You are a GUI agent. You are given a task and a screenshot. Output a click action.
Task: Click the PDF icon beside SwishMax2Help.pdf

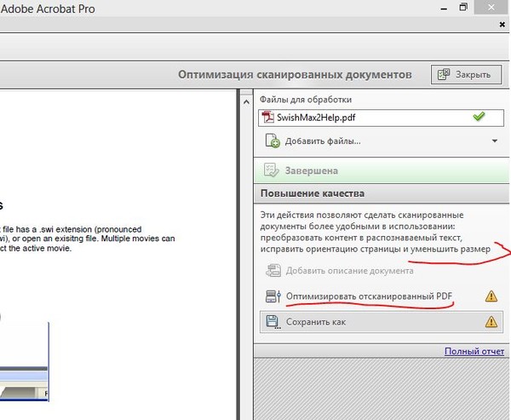point(268,117)
